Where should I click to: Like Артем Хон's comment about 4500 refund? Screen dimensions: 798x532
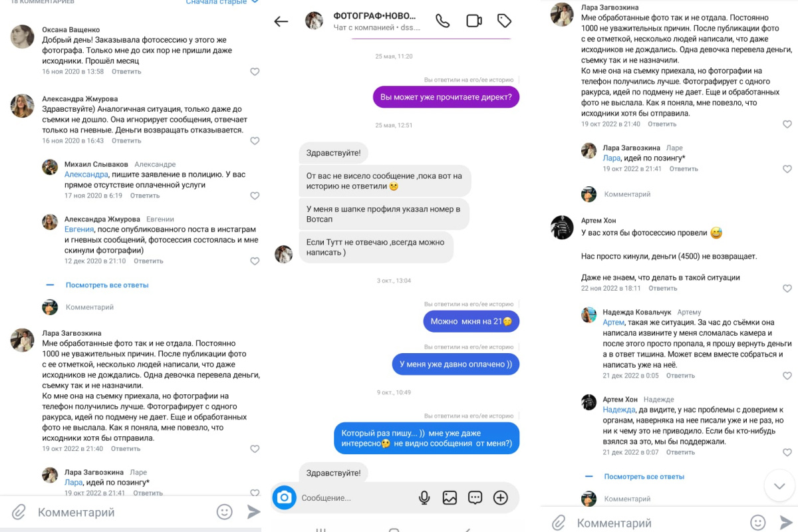click(787, 289)
